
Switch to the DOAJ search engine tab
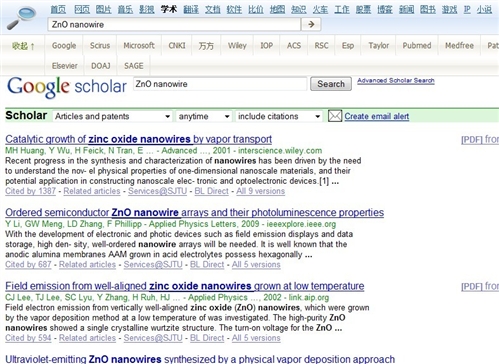click(101, 66)
